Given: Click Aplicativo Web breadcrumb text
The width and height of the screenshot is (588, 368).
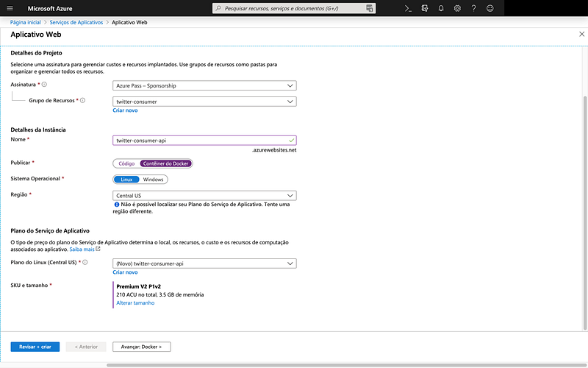Looking at the screenshot, I should pos(129,22).
